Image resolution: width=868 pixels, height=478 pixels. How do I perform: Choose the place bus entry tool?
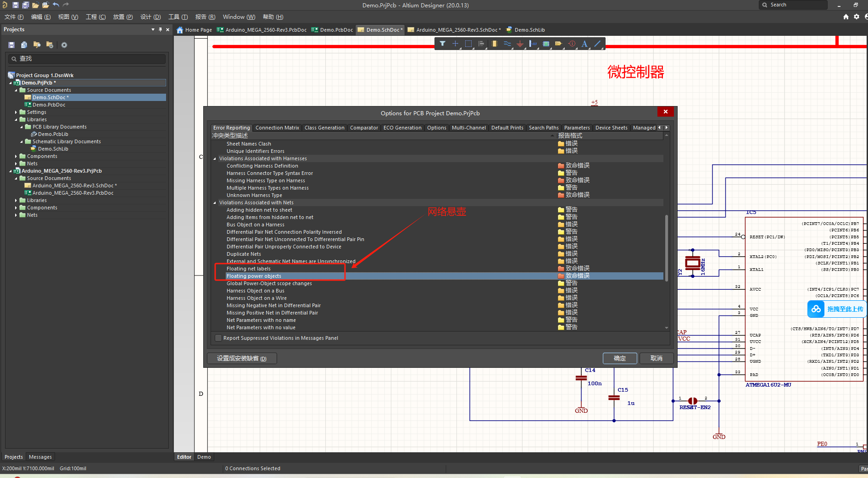click(533, 44)
